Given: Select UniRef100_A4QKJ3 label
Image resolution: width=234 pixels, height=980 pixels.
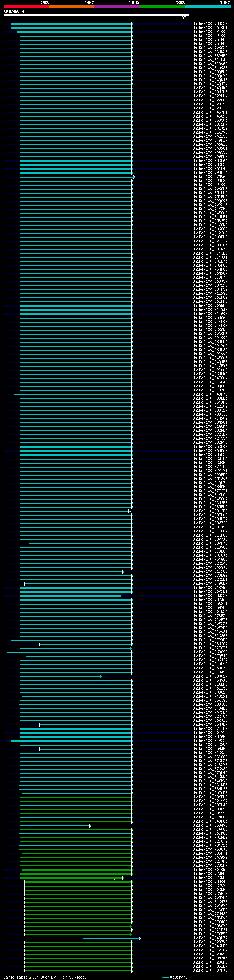Looking at the screenshot, I should click(x=210, y=80).
